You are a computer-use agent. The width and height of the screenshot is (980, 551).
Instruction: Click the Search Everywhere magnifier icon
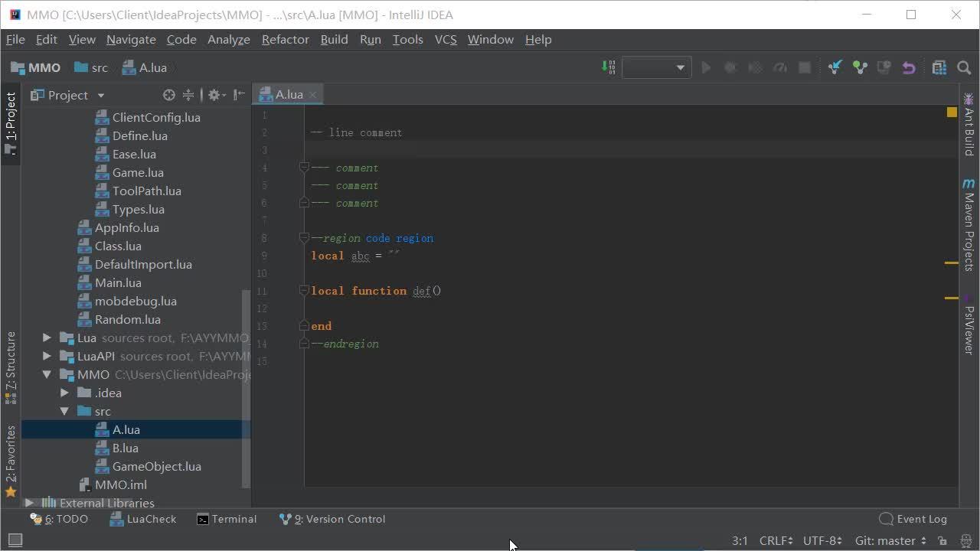pos(964,67)
